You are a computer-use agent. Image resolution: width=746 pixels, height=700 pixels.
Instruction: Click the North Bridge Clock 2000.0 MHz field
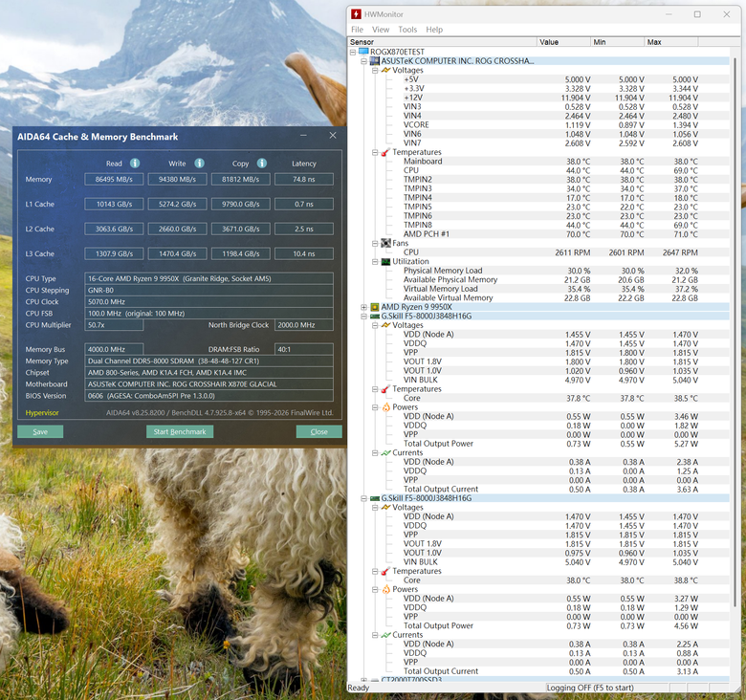(x=304, y=325)
